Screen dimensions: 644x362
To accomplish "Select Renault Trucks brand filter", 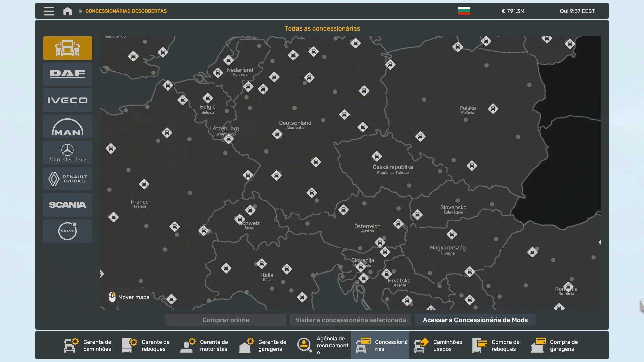I will (67, 179).
